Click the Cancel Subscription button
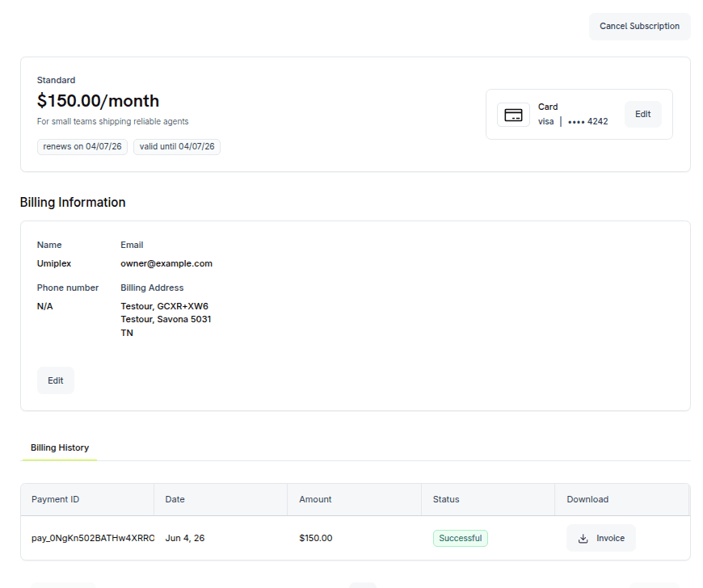Image resolution: width=703 pixels, height=588 pixels. [639, 27]
